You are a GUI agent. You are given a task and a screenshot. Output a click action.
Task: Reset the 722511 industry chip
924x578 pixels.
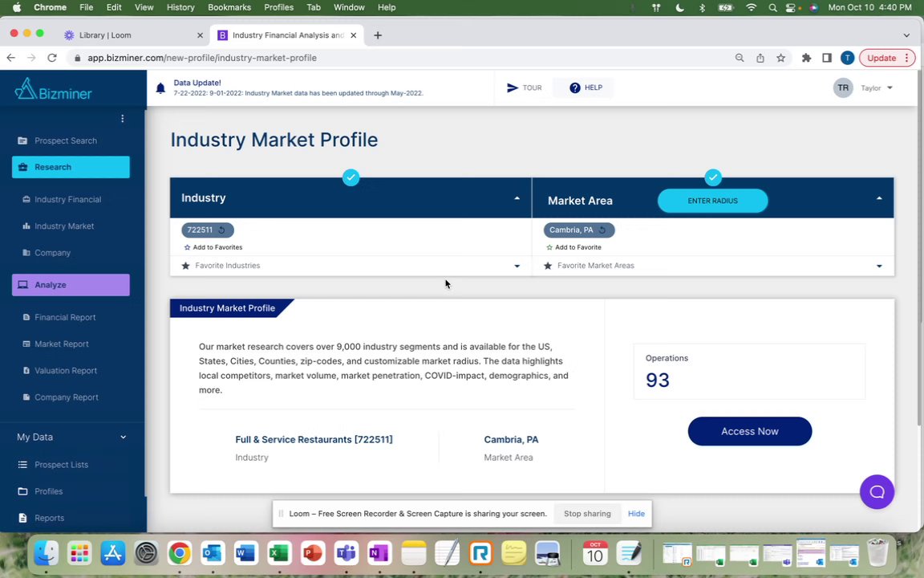click(x=222, y=230)
